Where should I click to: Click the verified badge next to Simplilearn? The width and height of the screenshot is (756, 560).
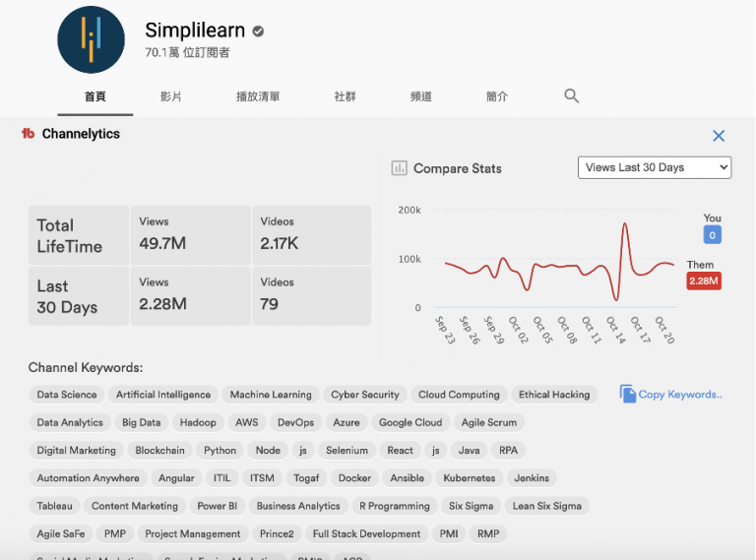pyautogui.click(x=257, y=31)
